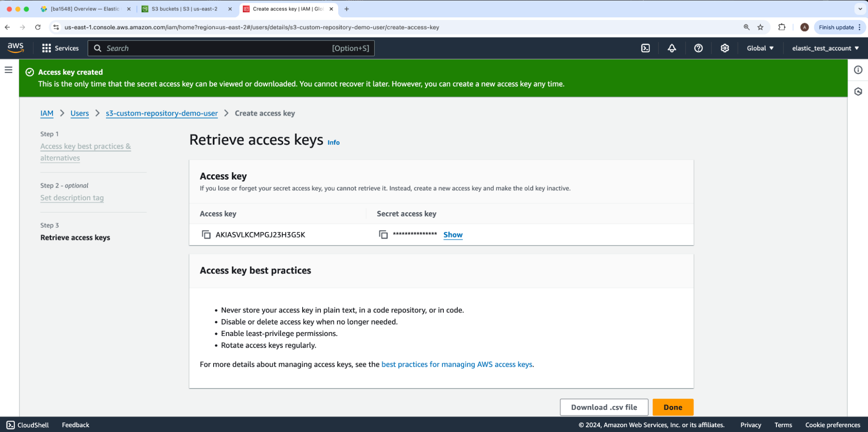The width and height of the screenshot is (868, 432).
Task: Copy the secret access key
Action: pyautogui.click(x=383, y=235)
